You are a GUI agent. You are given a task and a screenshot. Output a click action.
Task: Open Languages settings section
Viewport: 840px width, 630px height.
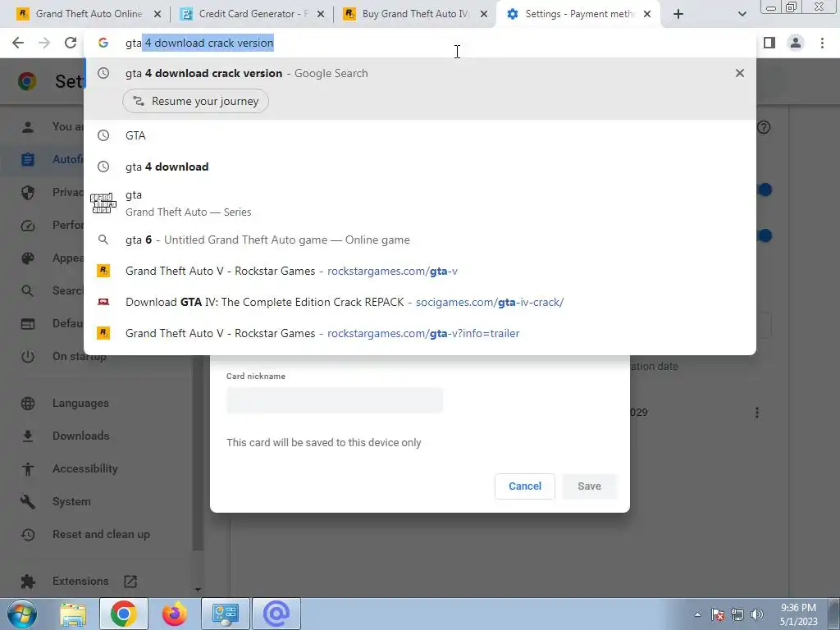click(80, 403)
